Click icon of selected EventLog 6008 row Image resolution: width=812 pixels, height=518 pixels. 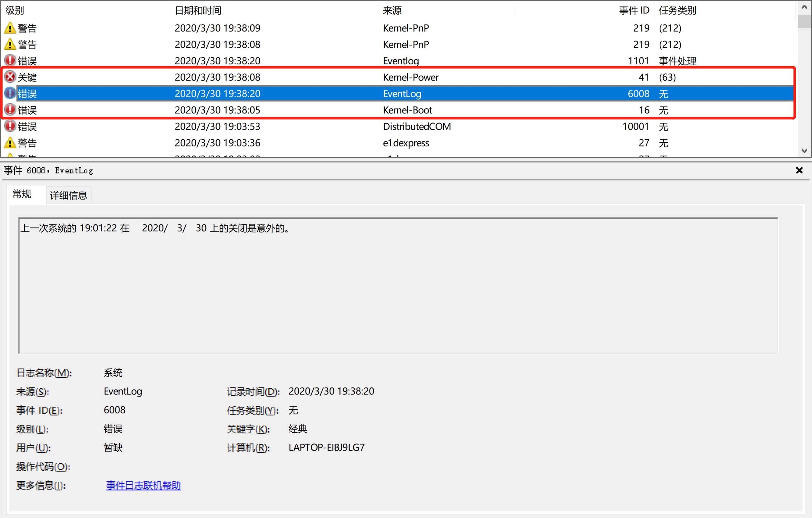click(x=10, y=93)
